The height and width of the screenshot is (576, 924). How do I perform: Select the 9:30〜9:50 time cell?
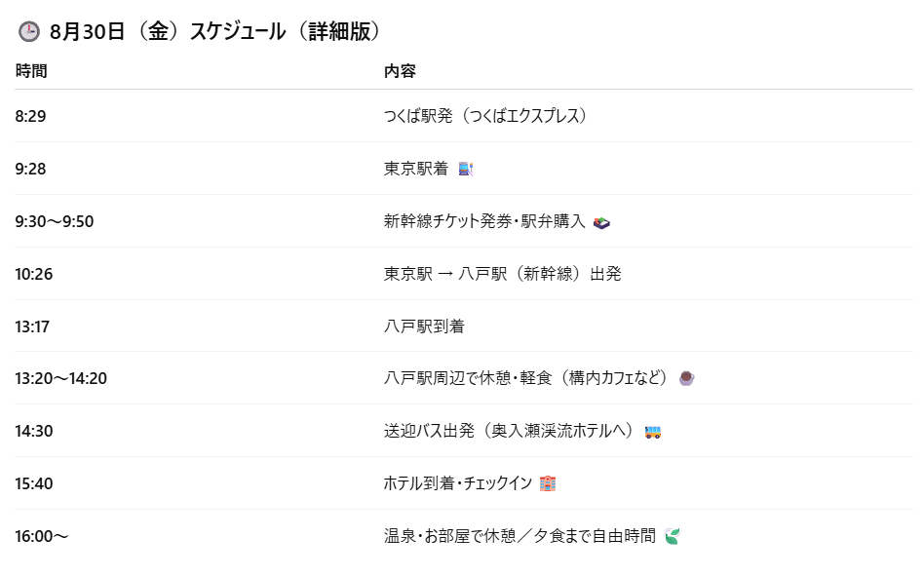click(55, 221)
